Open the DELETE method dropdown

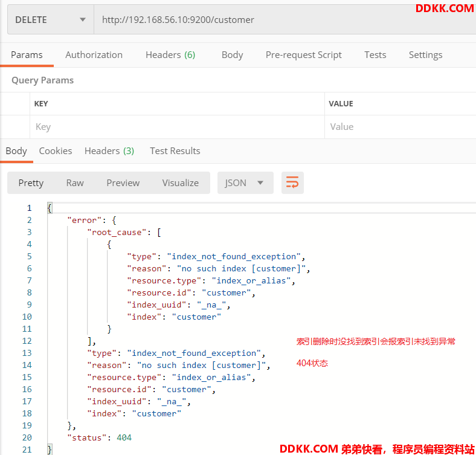coord(50,20)
